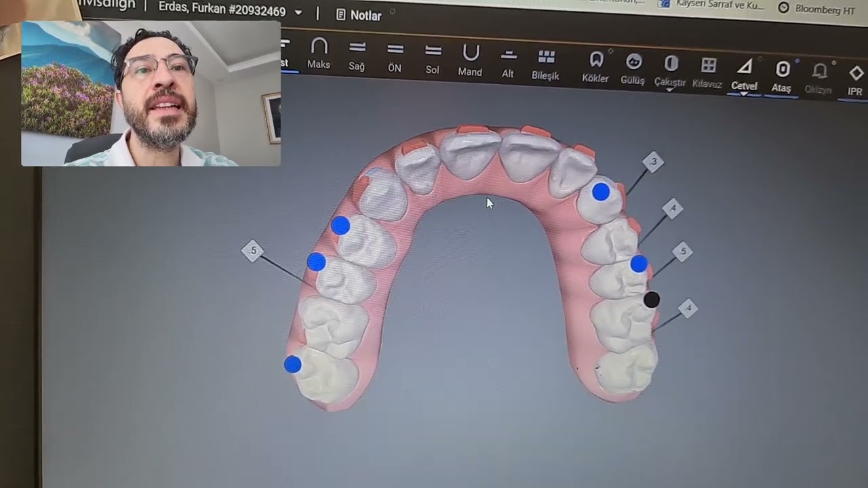868x488 pixels.
Task: Toggle the IPR display
Action: click(x=855, y=81)
